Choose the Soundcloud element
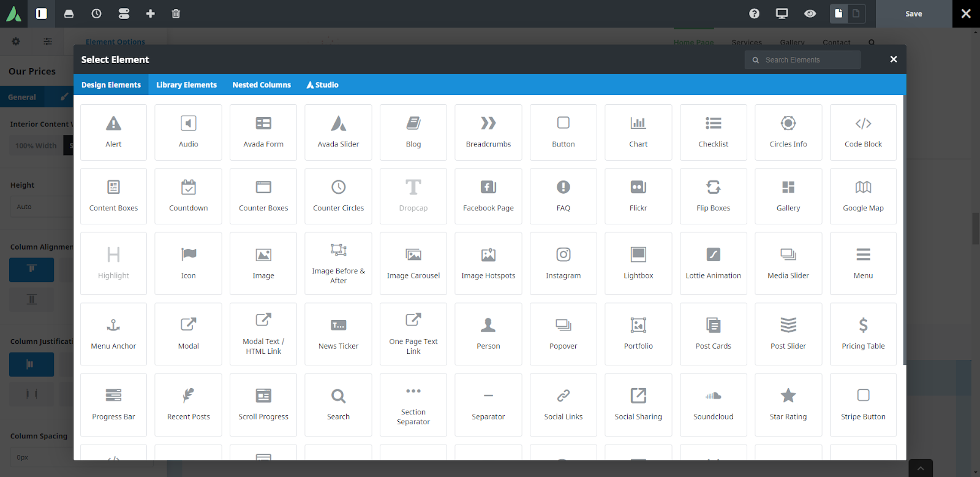This screenshot has width=980, height=477. point(714,405)
